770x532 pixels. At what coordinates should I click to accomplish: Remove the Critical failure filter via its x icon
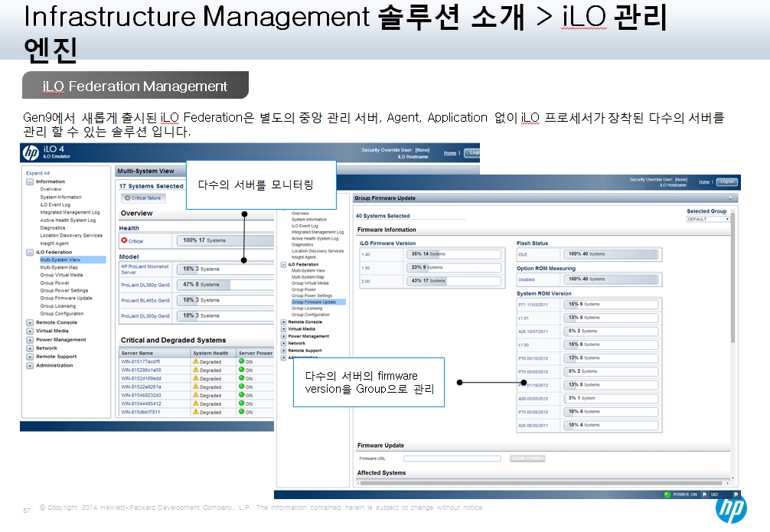tap(127, 198)
